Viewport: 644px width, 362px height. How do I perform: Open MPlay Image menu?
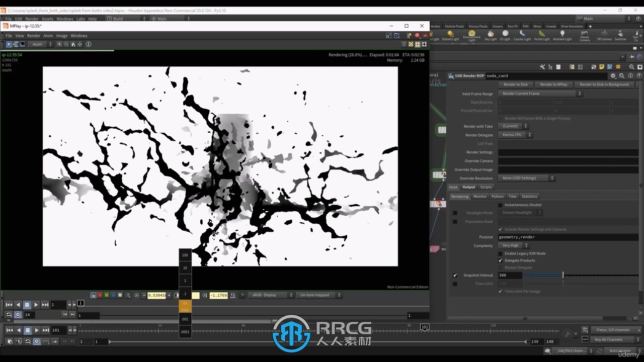[x=62, y=36]
